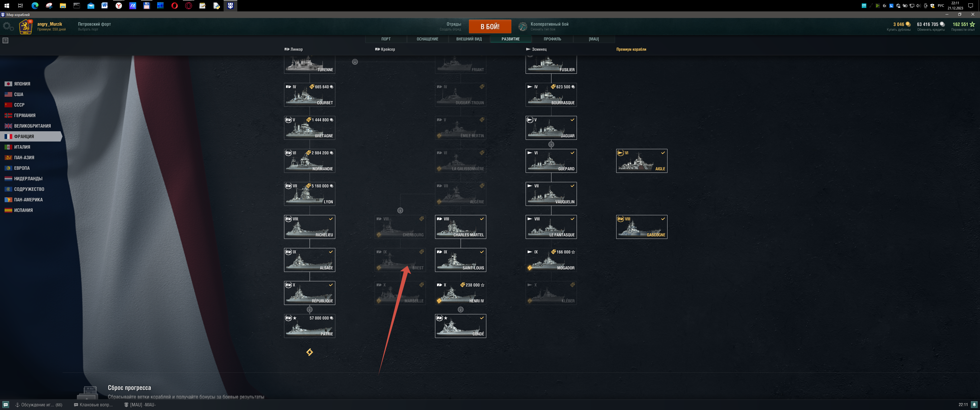Switch to the ПРОФИЛЬ tab
The image size is (980, 410).
click(x=552, y=39)
